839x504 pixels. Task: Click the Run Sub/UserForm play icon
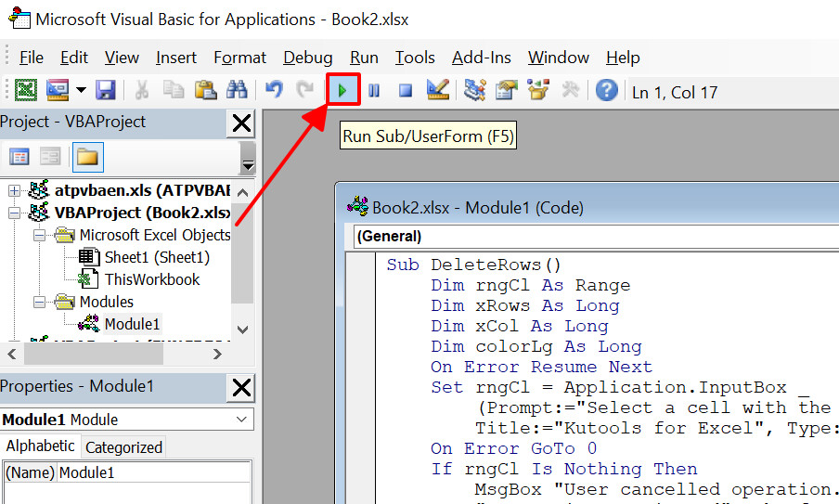343,90
